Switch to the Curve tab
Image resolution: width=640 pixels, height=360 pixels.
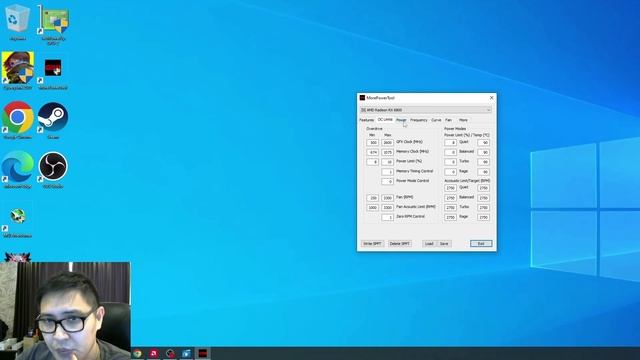pyautogui.click(x=436, y=120)
